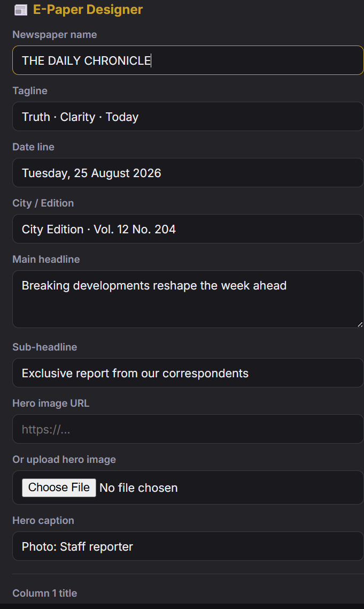The height and width of the screenshot is (609, 364).
Task: Click the City / Edition field
Action: 188,229
